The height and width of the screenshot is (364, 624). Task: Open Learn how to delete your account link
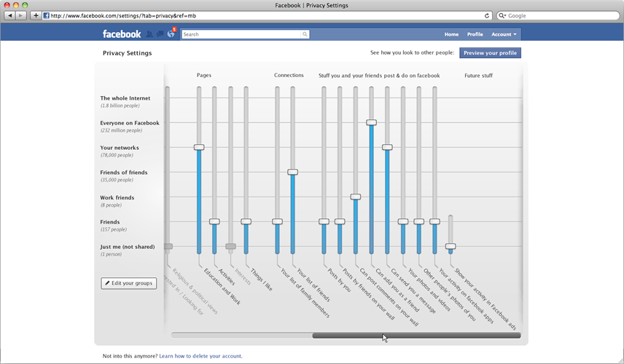point(200,356)
